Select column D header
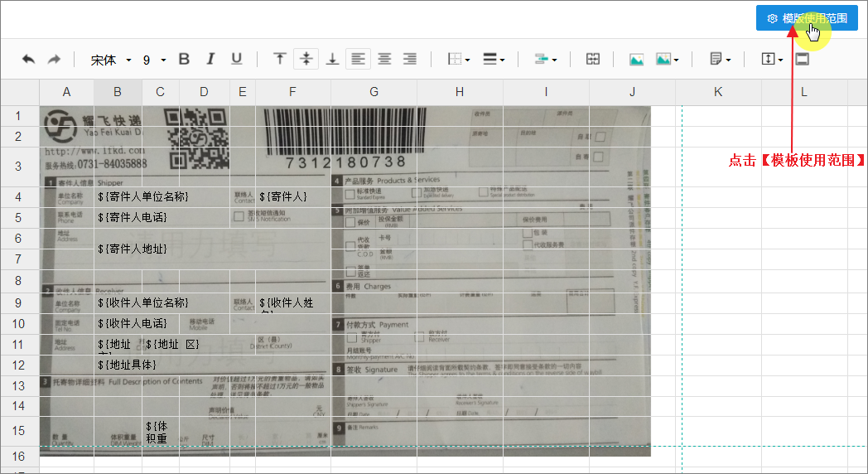Viewport: 868px width, 474px height. [205, 92]
